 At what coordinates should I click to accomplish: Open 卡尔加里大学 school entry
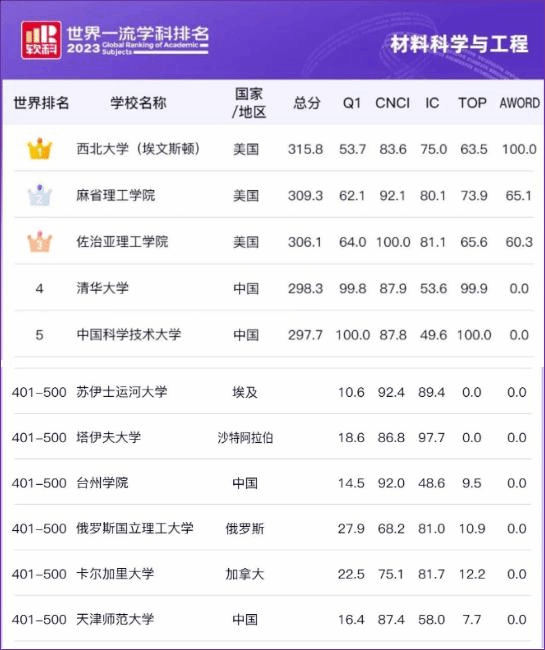coord(115,574)
